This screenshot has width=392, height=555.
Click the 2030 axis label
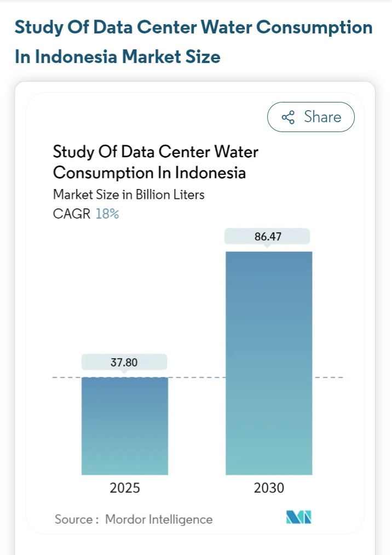coord(269,488)
